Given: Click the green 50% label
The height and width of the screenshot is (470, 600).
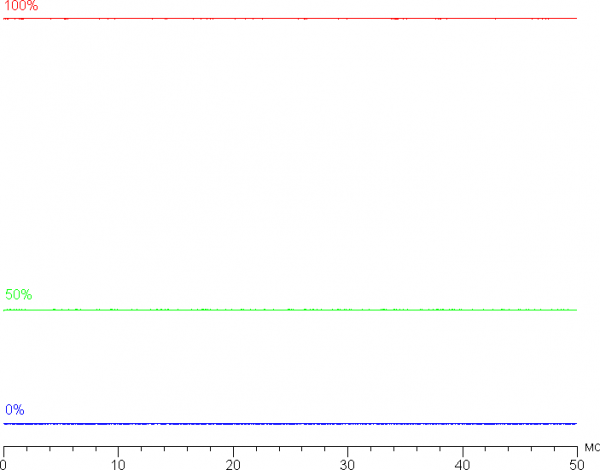Looking at the screenshot, I should [18, 294].
